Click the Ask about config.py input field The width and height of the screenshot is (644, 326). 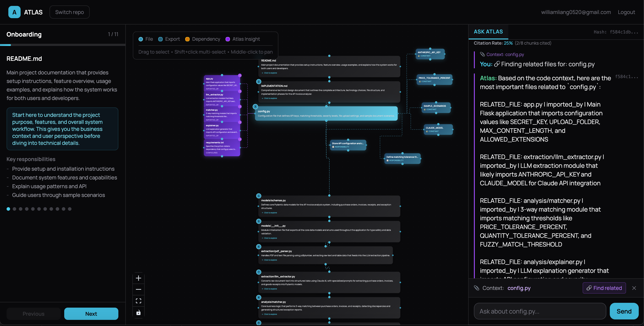point(539,311)
